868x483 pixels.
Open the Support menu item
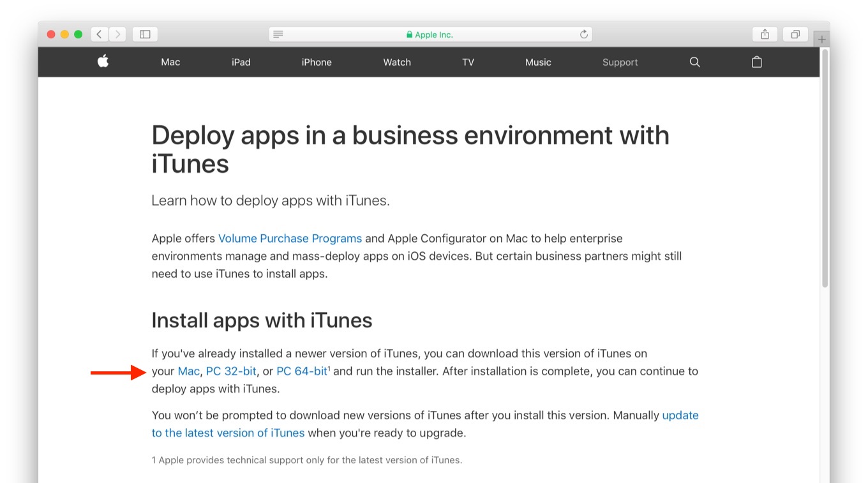tap(620, 62)
